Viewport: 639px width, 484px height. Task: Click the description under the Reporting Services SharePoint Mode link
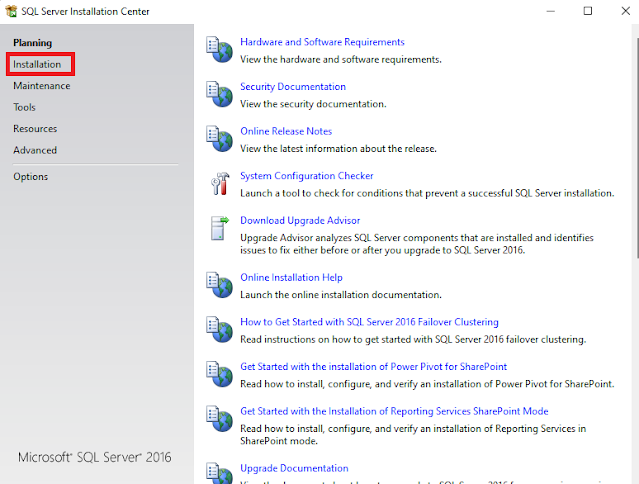coord(413,435)
